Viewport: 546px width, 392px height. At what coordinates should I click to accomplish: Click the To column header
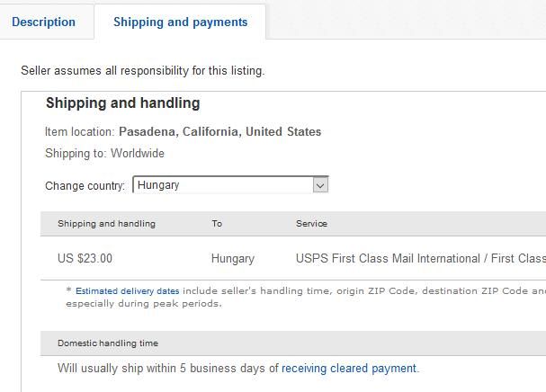coord(217,224)
